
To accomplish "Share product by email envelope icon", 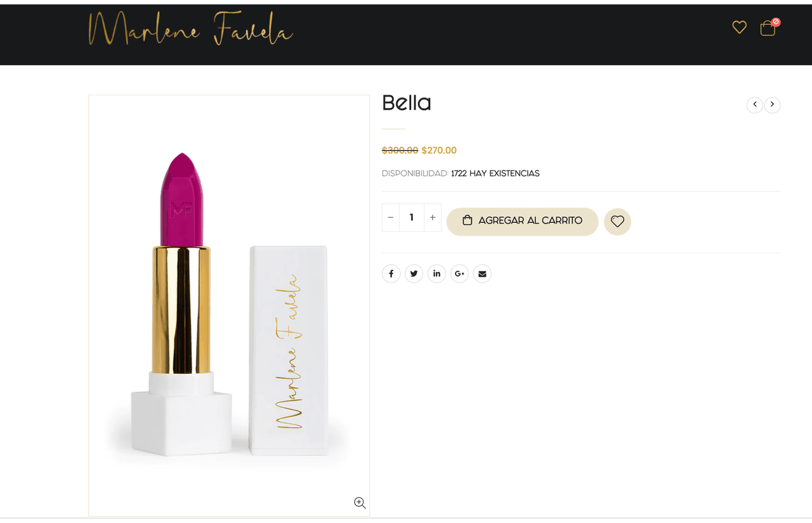I will (483, 274).
